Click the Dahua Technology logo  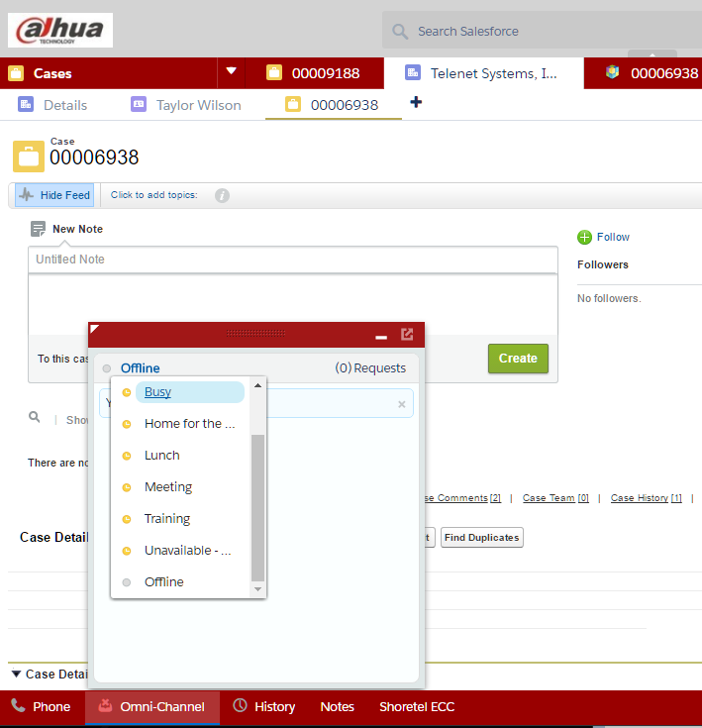60,30
